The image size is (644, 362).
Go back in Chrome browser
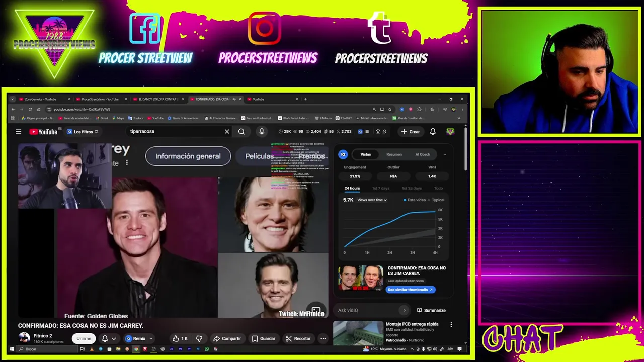click(x=13, y=109)
